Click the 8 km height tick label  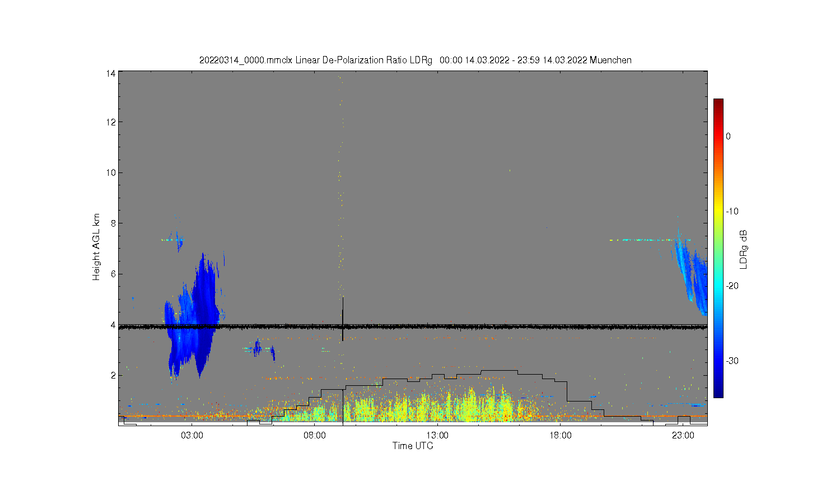(113, 223)
